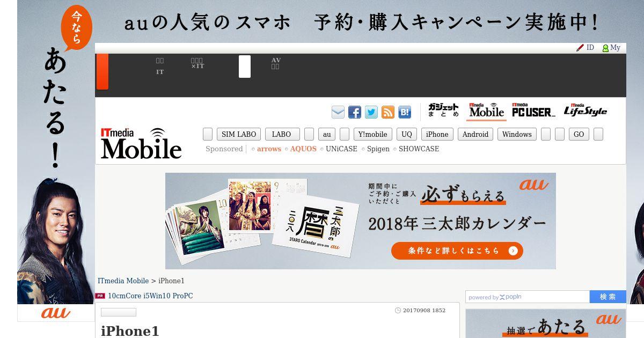Open the Spigen sponsored link
This screenshot has height=338, width=644.
[x=378, y=149]
